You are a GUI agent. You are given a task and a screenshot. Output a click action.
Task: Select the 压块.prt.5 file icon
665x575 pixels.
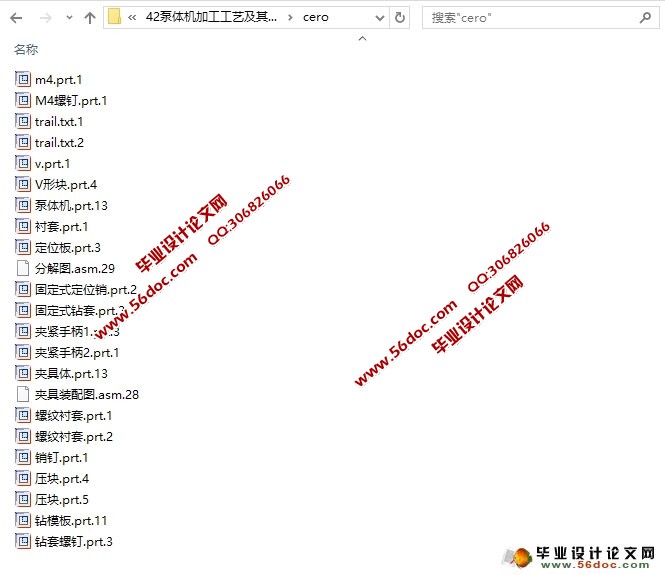(x=23, y=499)
